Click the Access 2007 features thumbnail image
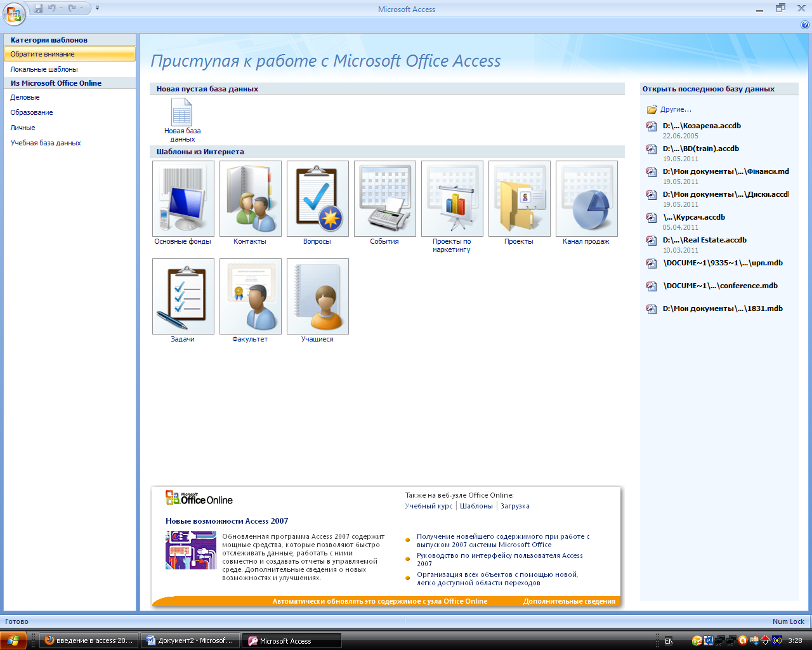Image resolution: width=812 pixels, height=650 pixels. pyautogui.click(x=191, y=550)
